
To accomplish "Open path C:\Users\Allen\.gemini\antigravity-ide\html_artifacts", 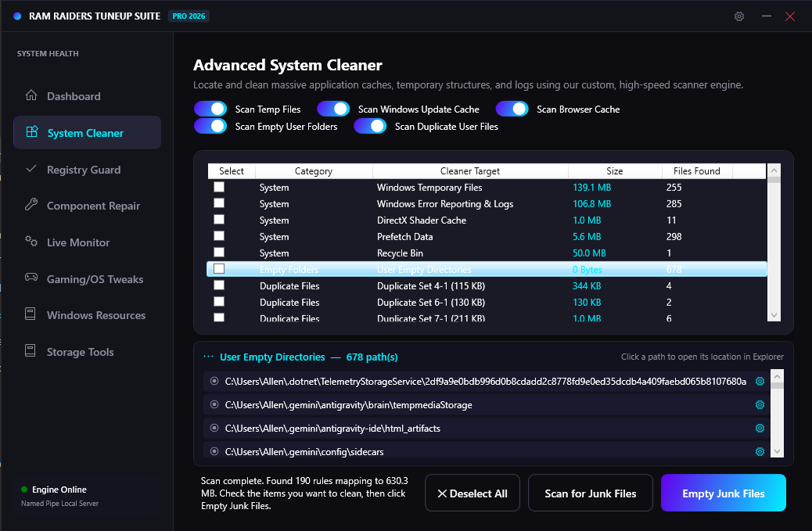I will (332, 428).
